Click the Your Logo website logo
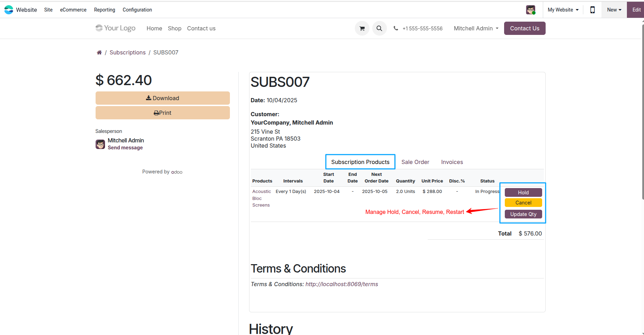644x335 pixels. pos(115,28)
